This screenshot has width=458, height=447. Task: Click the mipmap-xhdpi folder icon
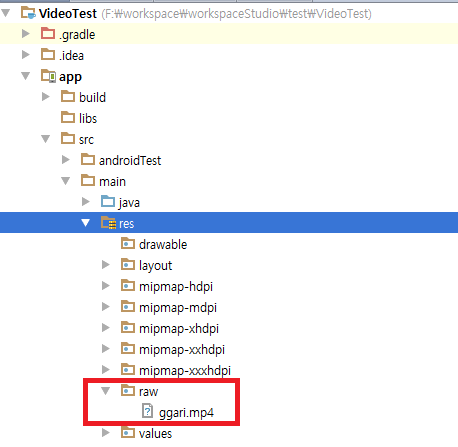click(128, 327)
